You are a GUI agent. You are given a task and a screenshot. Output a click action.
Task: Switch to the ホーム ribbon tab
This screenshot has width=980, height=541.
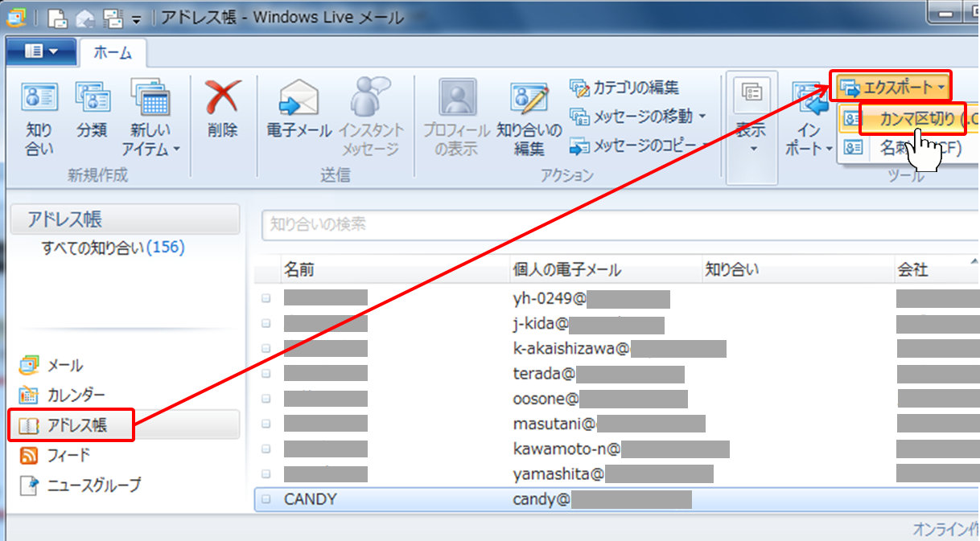112,52
